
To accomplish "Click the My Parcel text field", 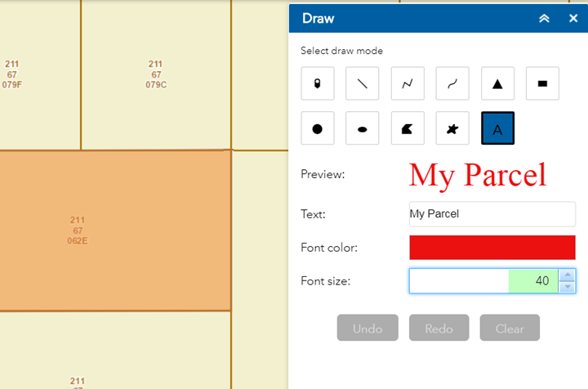I will [x=492, y=214].
